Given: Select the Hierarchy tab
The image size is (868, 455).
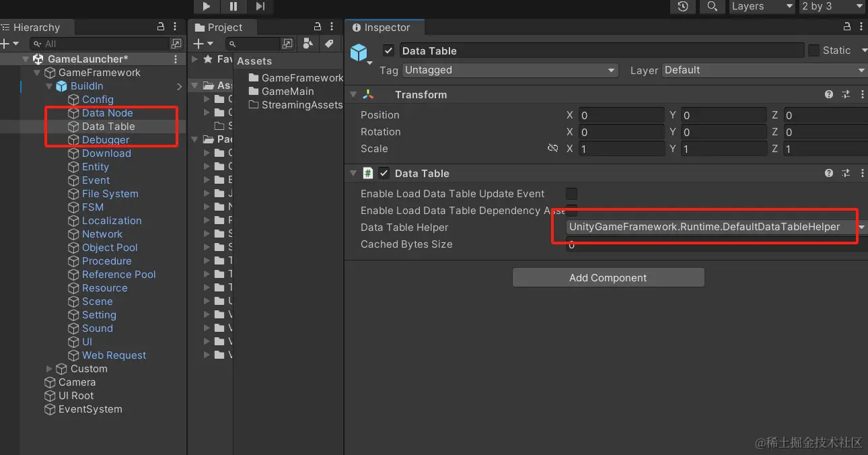Looking at the screenshot, I should tap(36, 28).
